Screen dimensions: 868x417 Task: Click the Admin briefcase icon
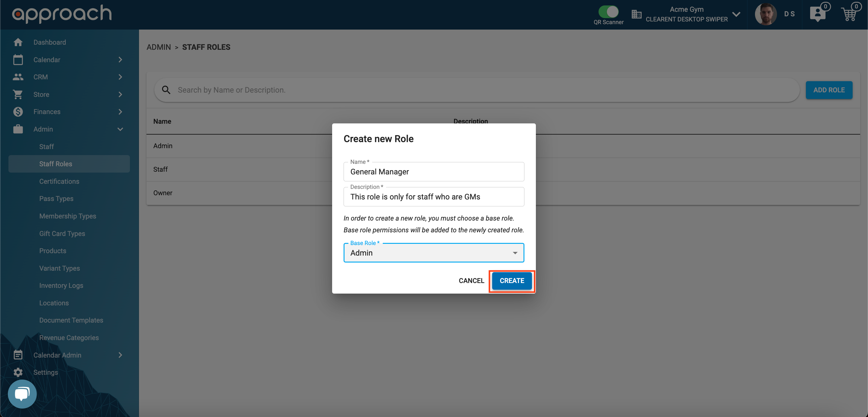click(x=18, y=129)
